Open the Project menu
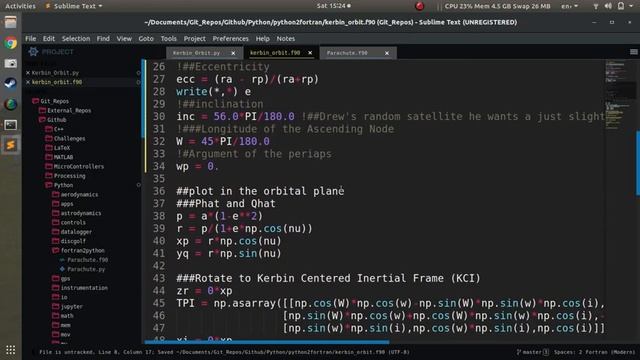 pos(194,38)
